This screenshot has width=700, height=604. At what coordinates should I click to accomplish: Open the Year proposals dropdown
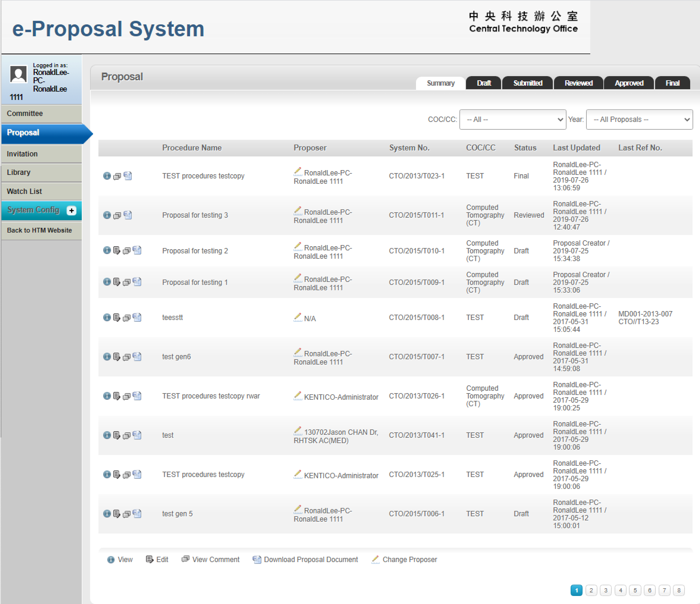[639, 119]
